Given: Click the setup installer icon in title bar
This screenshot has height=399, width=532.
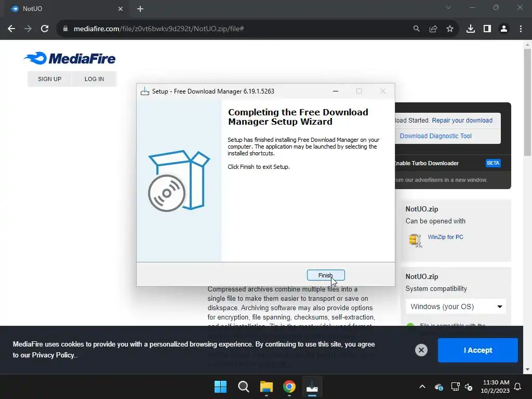Looking at the screenshot, I should pyautogui.click(x=145, y=91).
